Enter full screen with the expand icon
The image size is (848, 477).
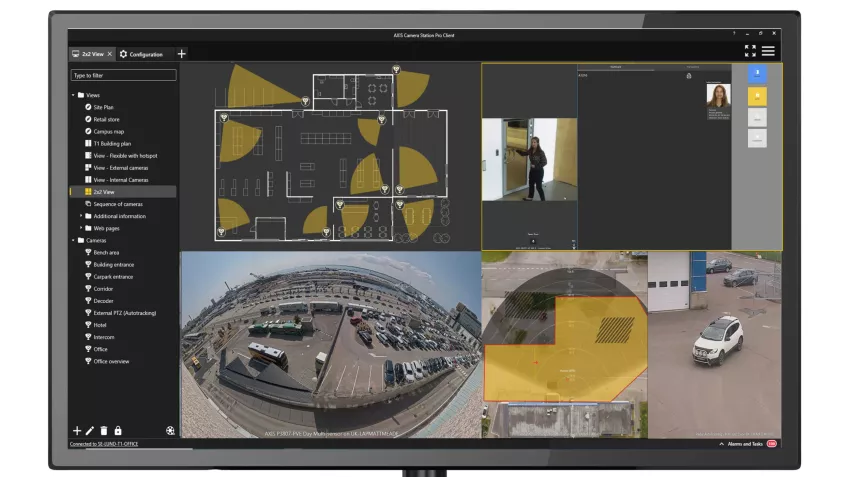pos(750,51)
